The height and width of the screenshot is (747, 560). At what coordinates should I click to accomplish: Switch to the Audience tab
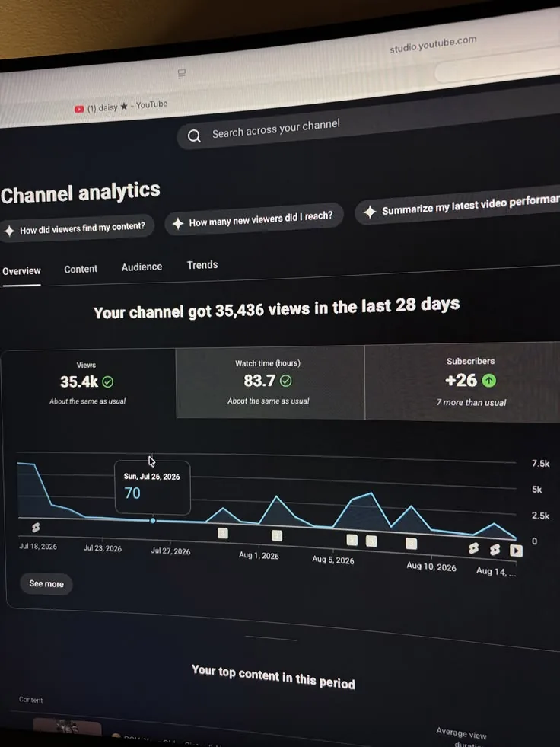pos(142,267)
